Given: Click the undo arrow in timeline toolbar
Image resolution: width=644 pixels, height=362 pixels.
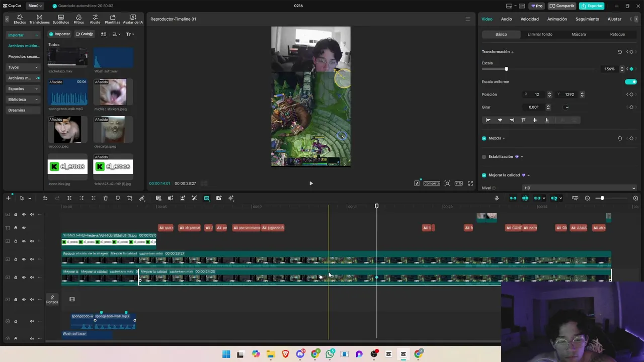Looking at the screenshot, I should (x=45, y=198).
